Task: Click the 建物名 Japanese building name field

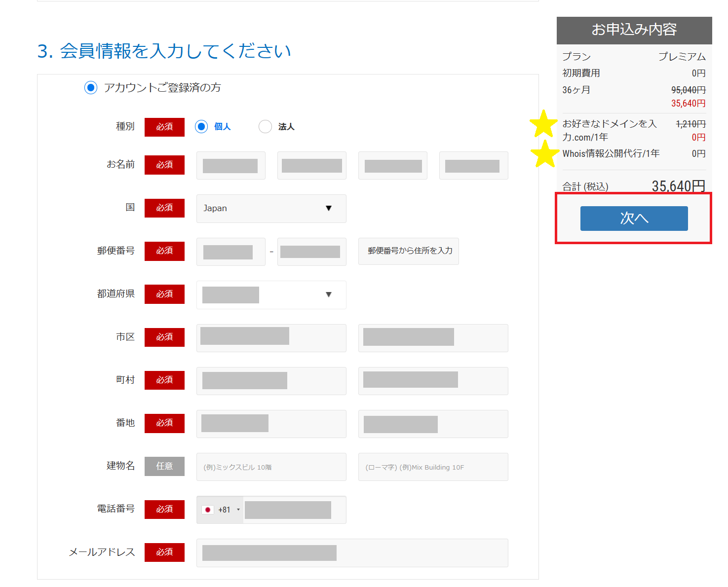Action: point(271,467)
